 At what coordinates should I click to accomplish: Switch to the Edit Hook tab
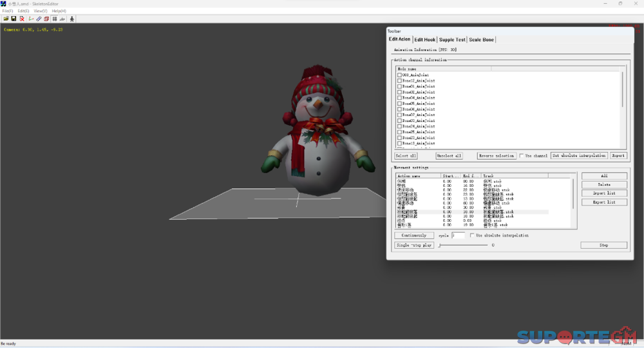(x=424, y=40)
